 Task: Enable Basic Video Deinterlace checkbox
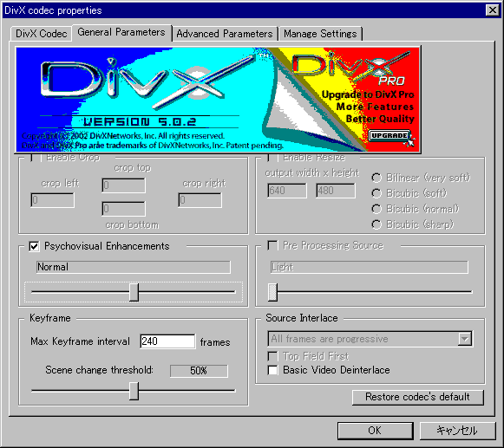[x=272, y=370]
